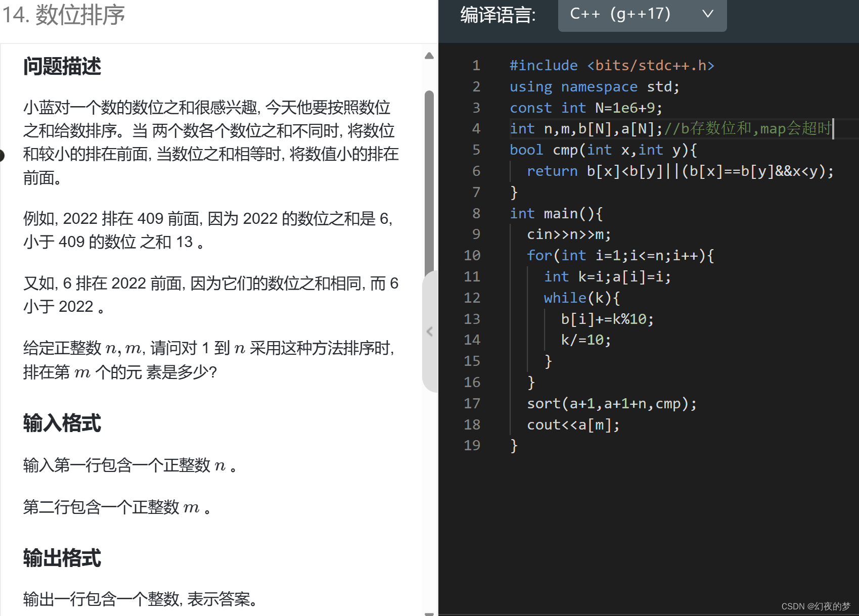Place cursor on line 4 comment 'b存数位和,map会超时'
The width and height of the screenshot is (859, 616).
pyautogui.click(x=755, y=129)
